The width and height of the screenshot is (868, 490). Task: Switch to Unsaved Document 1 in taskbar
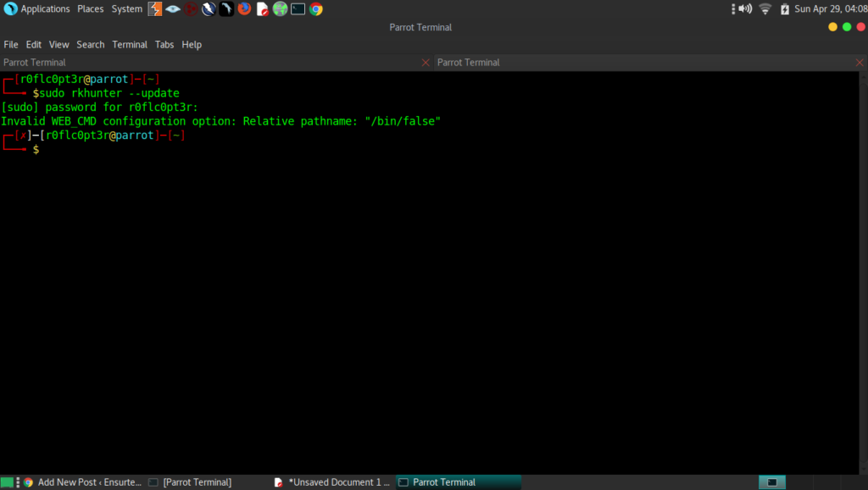332,482
